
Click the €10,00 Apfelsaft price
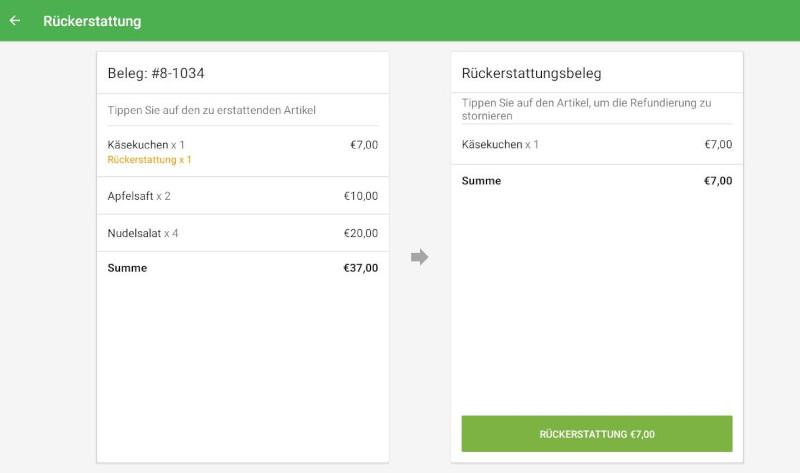pos(361,196)
